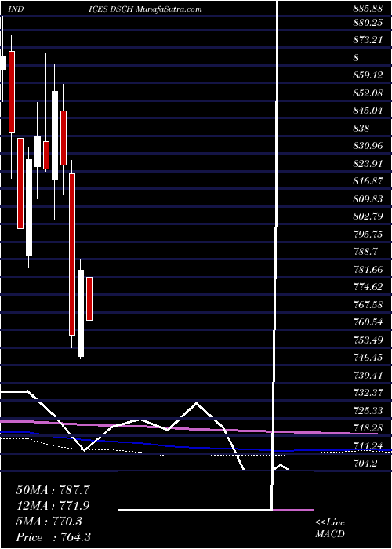Viewport: 392px width, 549px height.
Task: Click the 880.25 price axis label
Action: (367, 23)
